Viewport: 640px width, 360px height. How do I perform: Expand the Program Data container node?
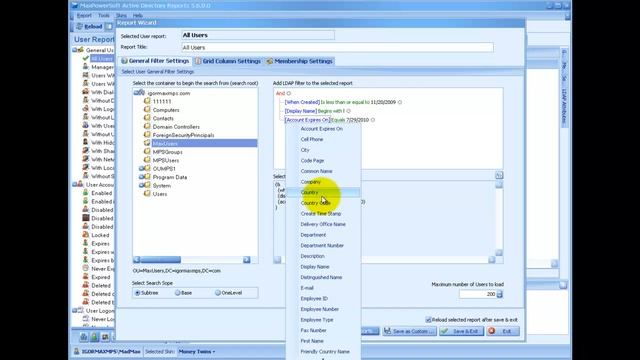tap(141, 177)
